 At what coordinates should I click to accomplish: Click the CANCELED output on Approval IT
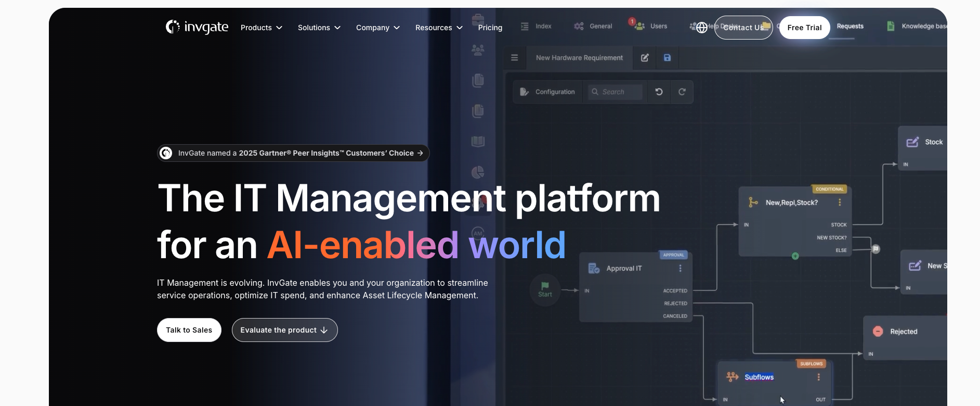click(675, 316)
